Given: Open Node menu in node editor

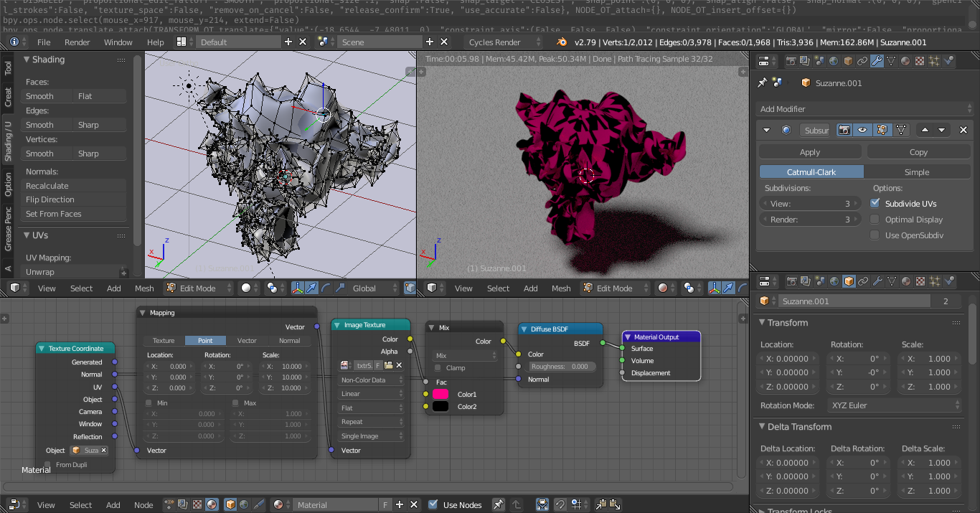Looking at the screenshot, I should (x=143, y=504).
